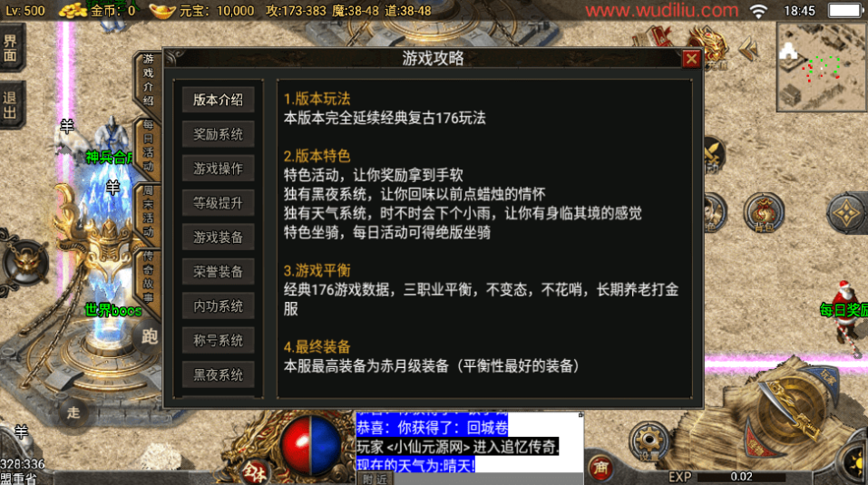The height and width of the screenshot is (485, 868).
Task: Click the 界面 button at top left
Action: click(x=11, y=48)
